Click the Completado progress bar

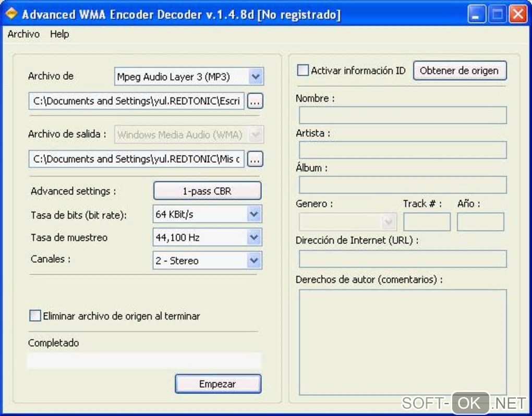[144, 360]
